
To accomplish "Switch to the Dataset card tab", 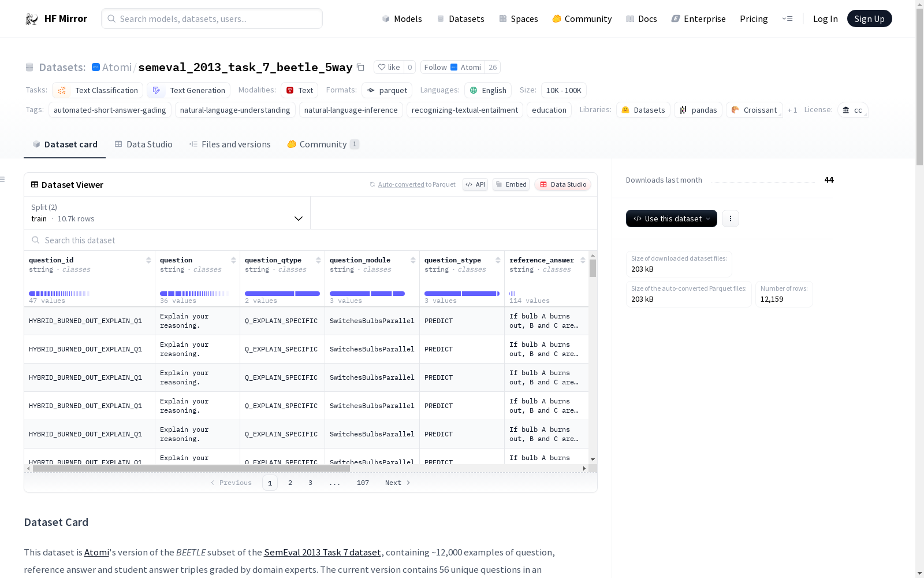I will pyautogui.click(x=65, y=144).
